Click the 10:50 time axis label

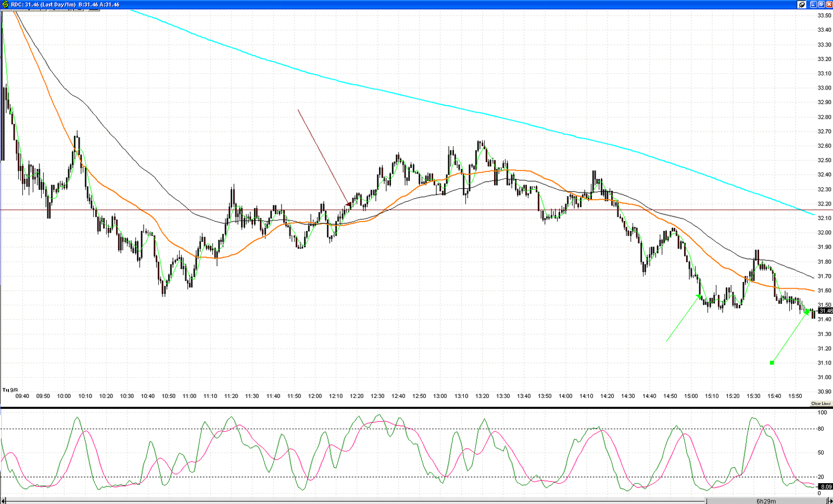pyautogui.click(x=169, y=396)
